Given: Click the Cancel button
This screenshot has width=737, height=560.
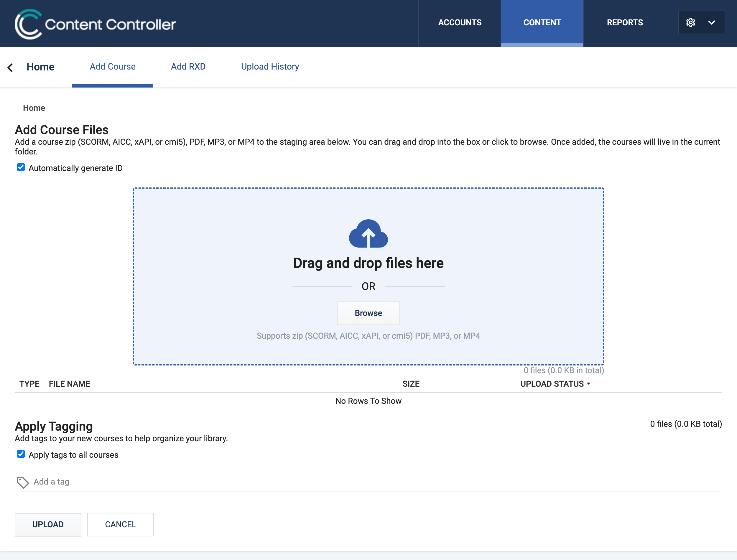Looking at the screenshot, I should (120, 524).
